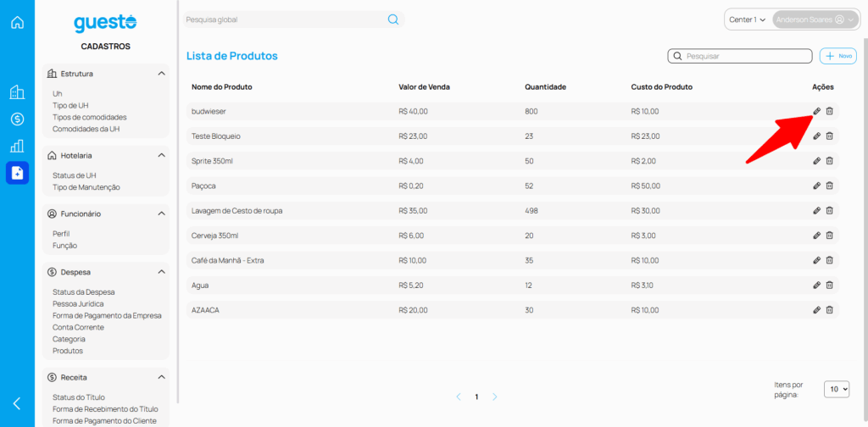Delete the Sprite 350ml product
This screenshot has height=427, width=868.
click(x=830, y=160)
